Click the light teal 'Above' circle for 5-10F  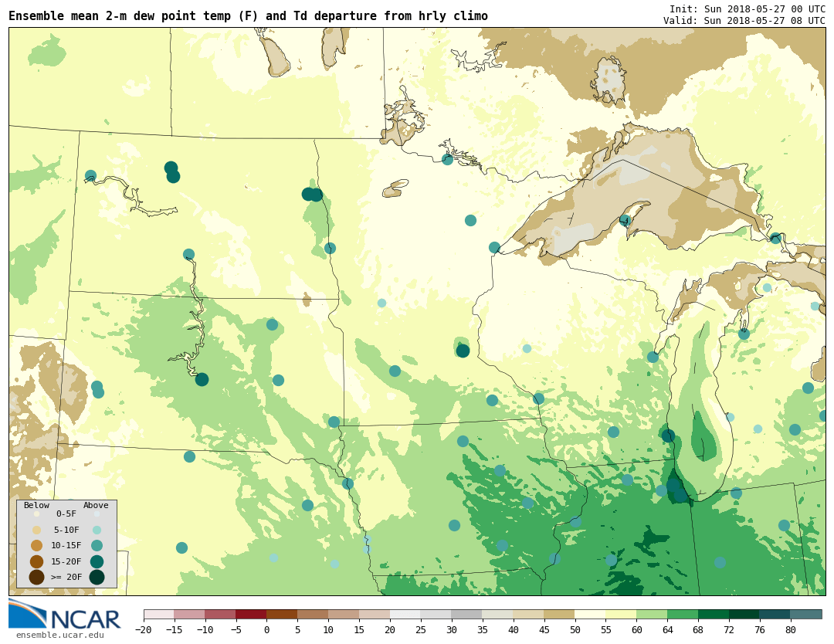pos(97,530)
